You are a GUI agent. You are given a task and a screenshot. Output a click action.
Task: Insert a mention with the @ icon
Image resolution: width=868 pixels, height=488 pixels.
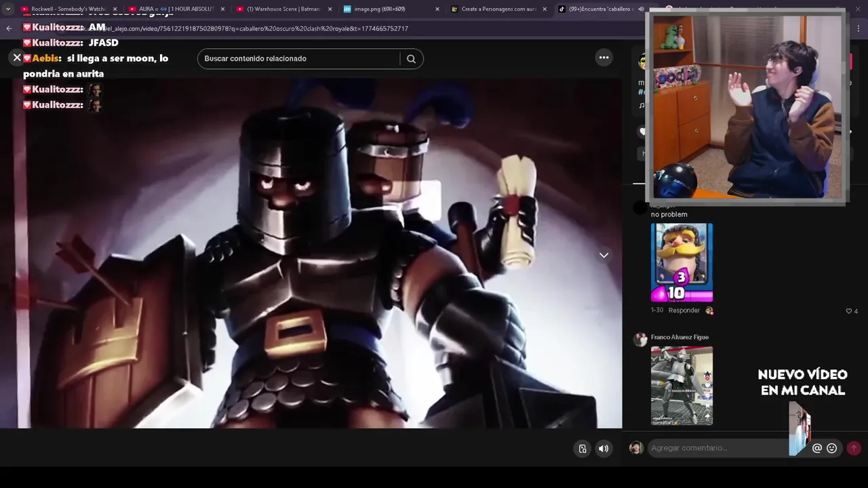(817, 448)
